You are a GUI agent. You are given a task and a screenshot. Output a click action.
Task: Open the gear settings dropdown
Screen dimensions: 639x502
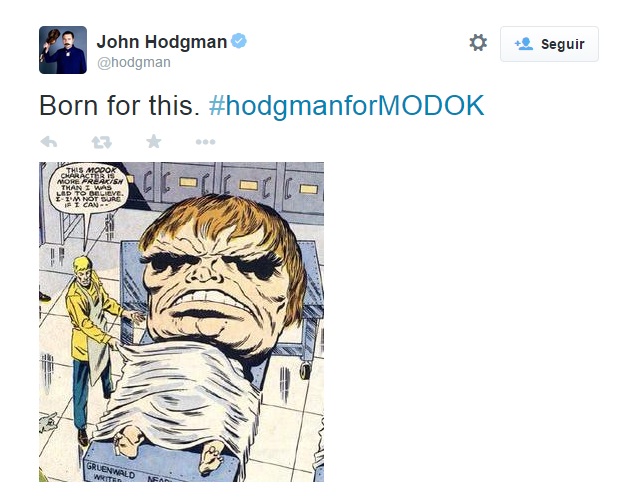coord(478,42)
